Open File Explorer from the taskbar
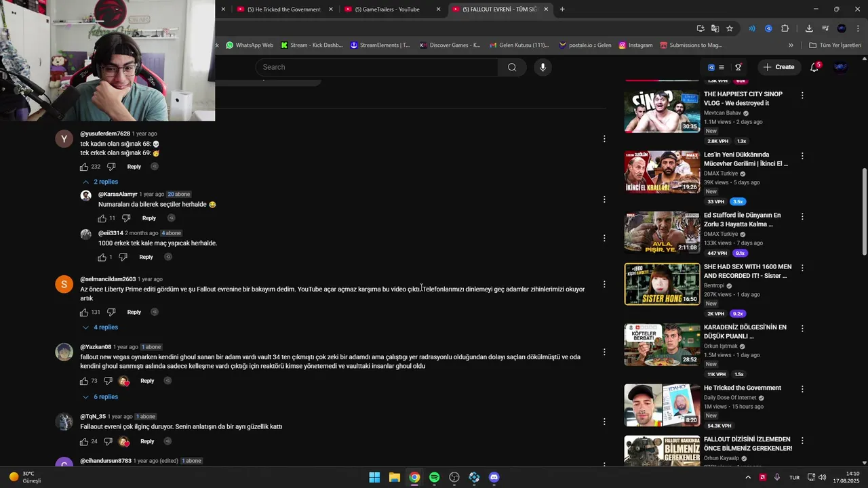This screenshot has width=868, height=488. pyautogui.click(x=395, y=477)
